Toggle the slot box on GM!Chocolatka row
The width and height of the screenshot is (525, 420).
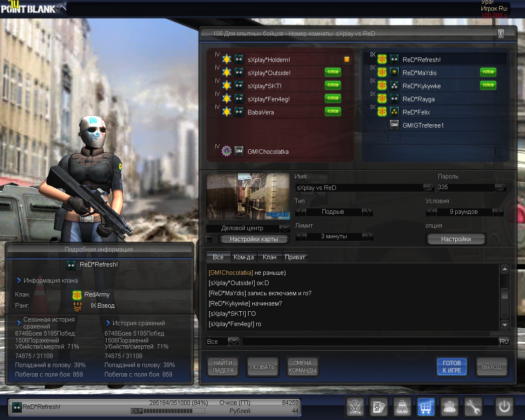pos(347,151)
